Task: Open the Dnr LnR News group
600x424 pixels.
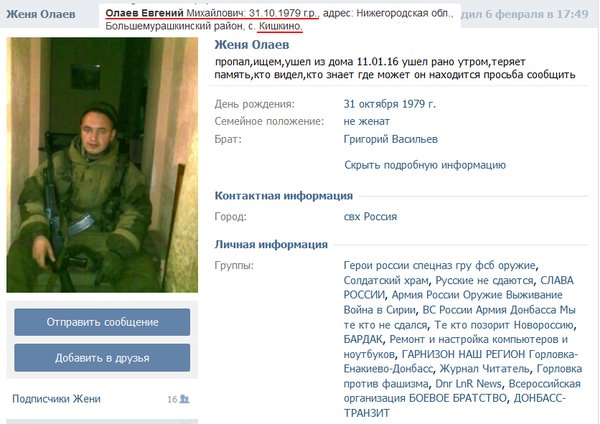Action: (468, 384)
